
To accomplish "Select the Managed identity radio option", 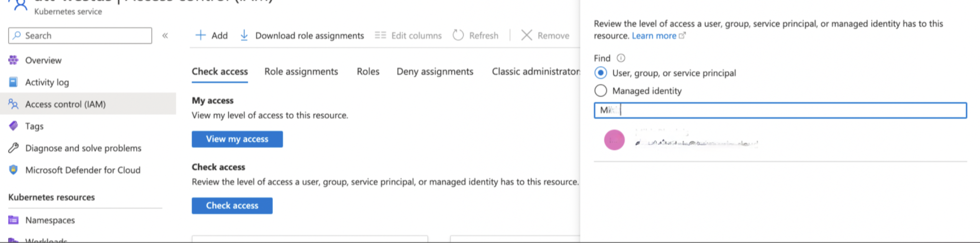I will pos(601,91).
